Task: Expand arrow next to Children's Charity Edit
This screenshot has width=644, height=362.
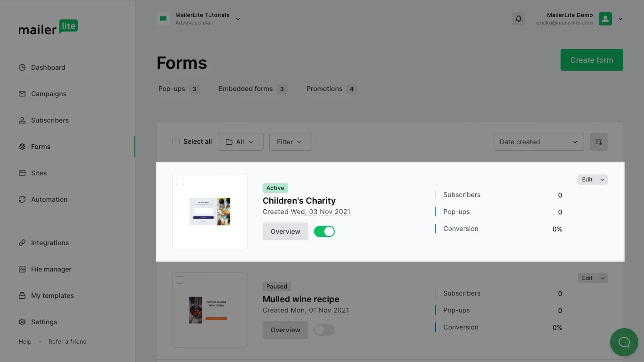Action: [x=603, y=180]
